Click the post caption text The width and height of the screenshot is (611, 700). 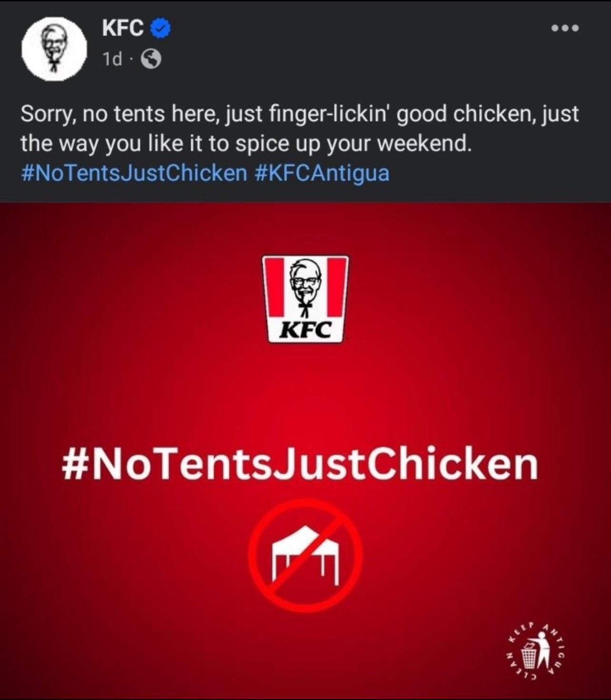click(300, 143)
